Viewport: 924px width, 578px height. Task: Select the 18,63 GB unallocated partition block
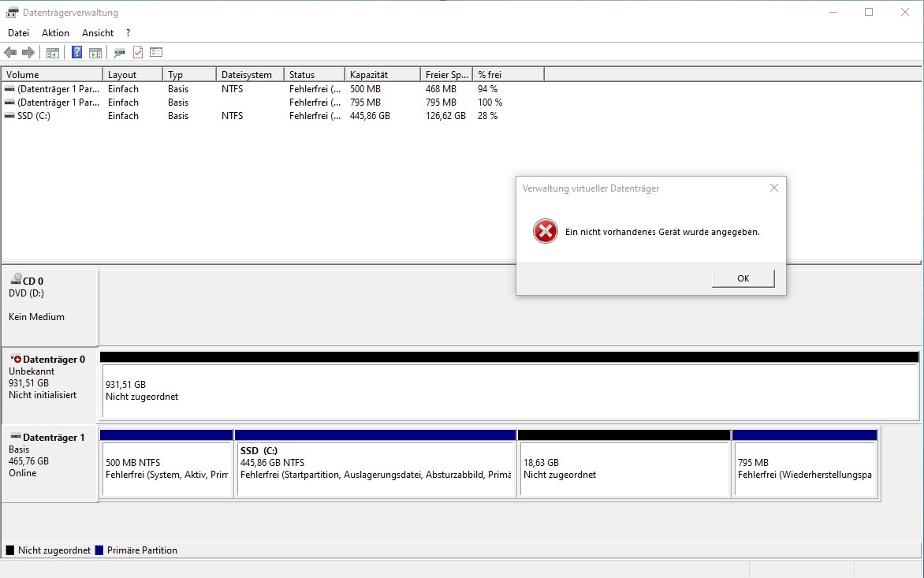tap(623, 465)
